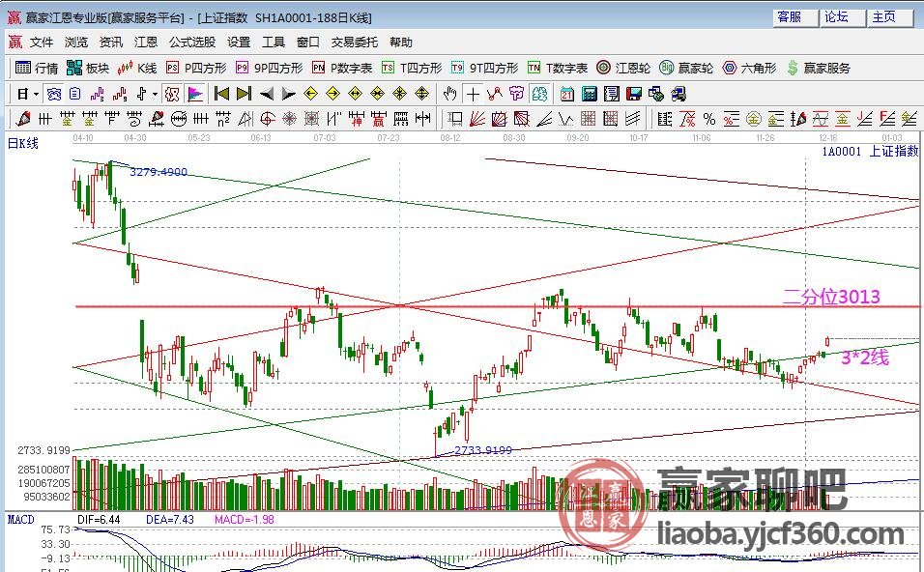This screenshot has height=572, width=924.
Task: Open the 交易委托 menu
Action: coord(354,43)
